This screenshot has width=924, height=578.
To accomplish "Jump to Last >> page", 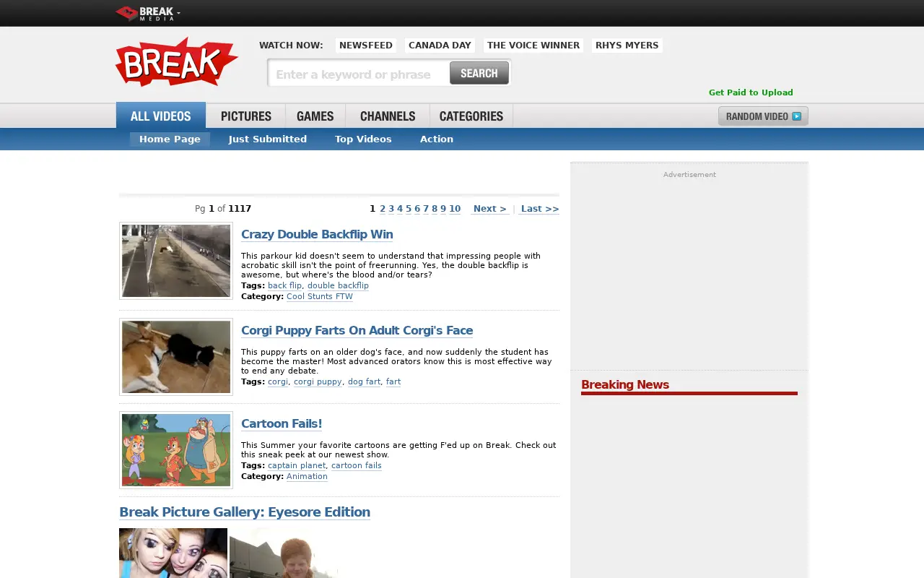I will pos(539,209).
